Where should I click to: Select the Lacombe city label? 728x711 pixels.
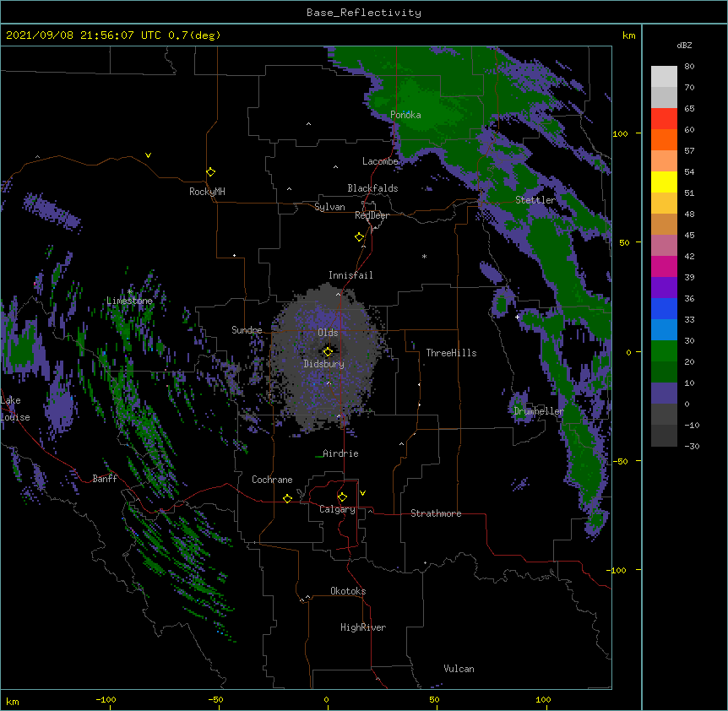pyautogui.click(x=380, y=161)
